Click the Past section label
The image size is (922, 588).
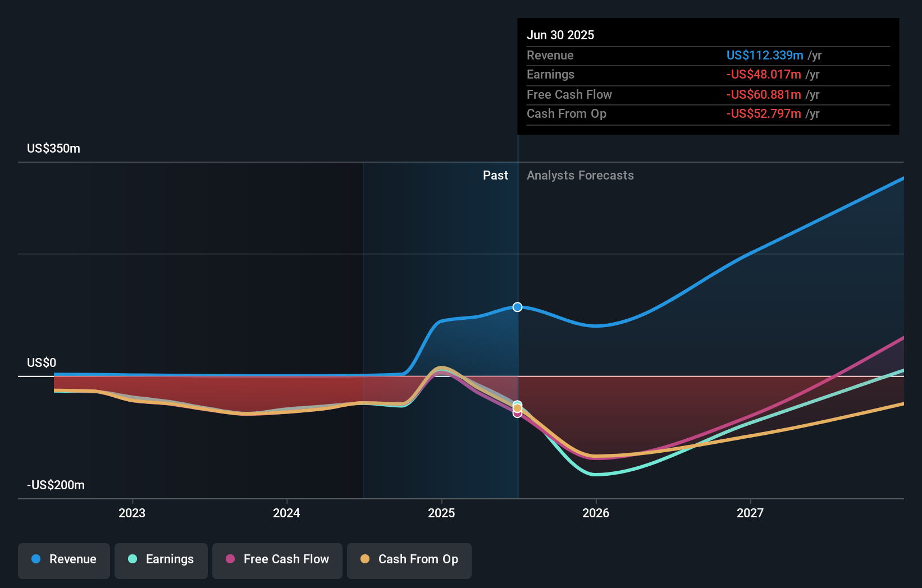pyautogui.click(x=495, y=176)
